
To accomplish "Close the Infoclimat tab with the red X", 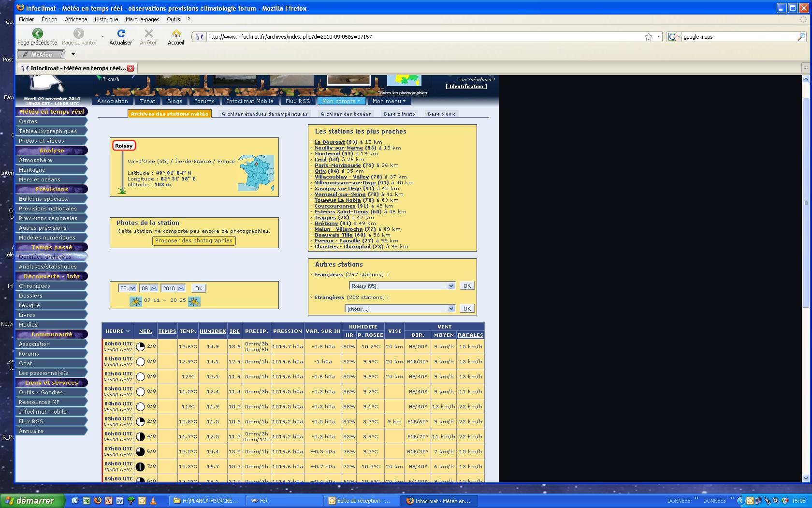I will tap(130, 68).
